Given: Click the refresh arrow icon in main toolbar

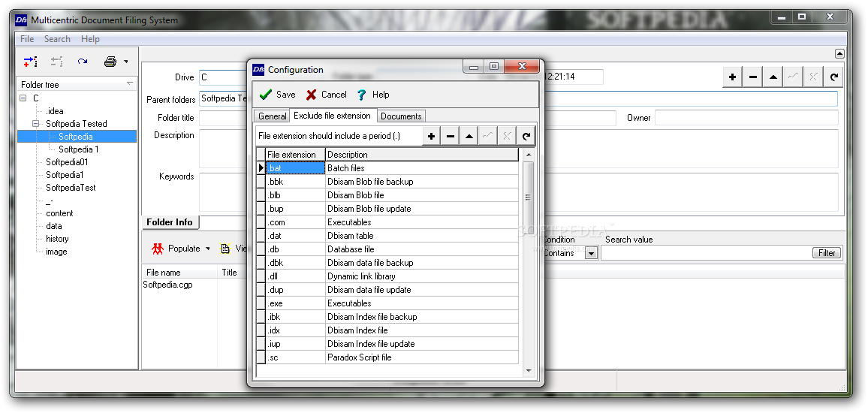Looking at the screenshot, I should click(x=83, y=62).
